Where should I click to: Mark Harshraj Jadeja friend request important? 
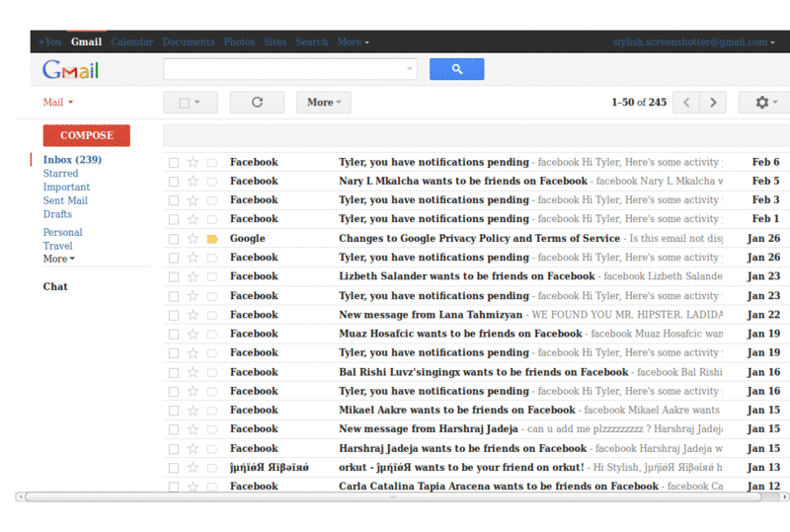pyautogui.click(x=212, y=449)
